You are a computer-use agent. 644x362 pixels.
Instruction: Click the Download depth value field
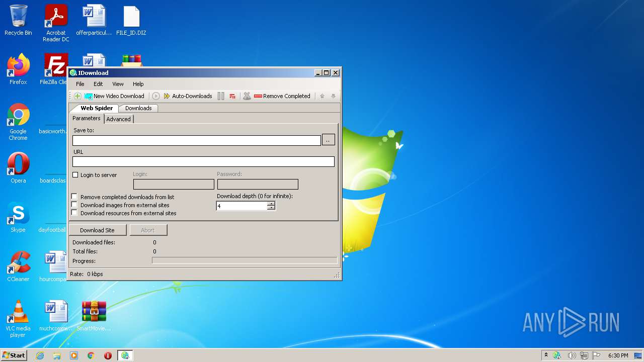coord(242,206)
